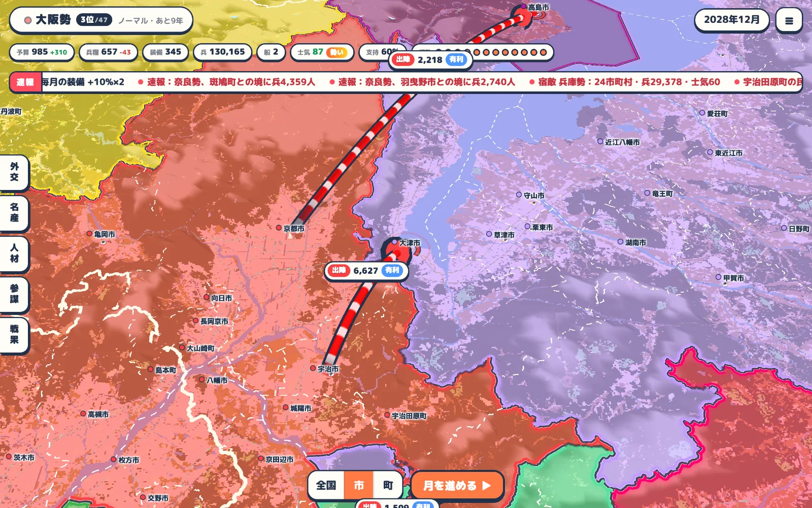Switch map view to 全国

[326, 486]
